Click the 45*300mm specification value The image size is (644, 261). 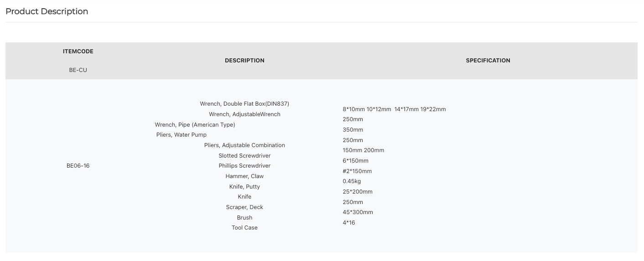[x=358, y=212]
